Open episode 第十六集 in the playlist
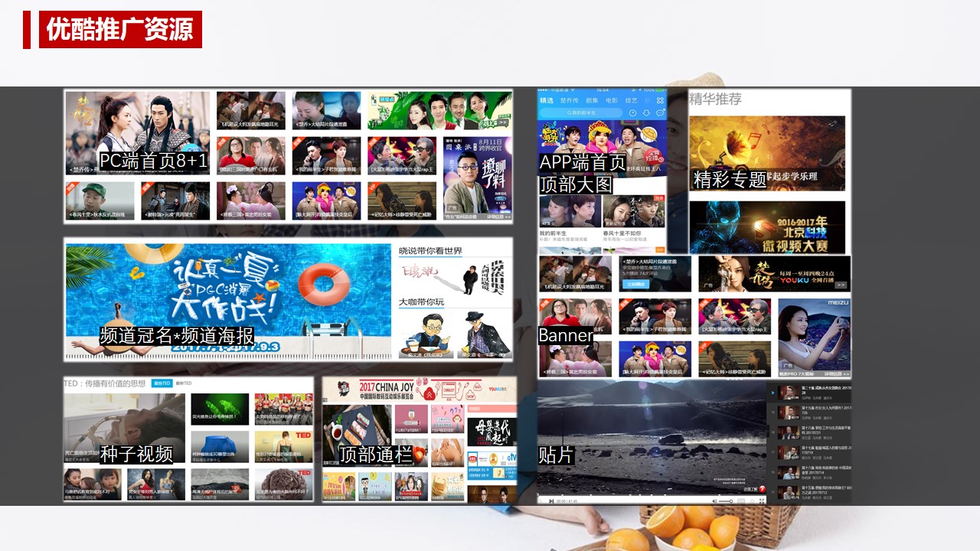This screenshot has height=551, width=980. coord(809,473)
